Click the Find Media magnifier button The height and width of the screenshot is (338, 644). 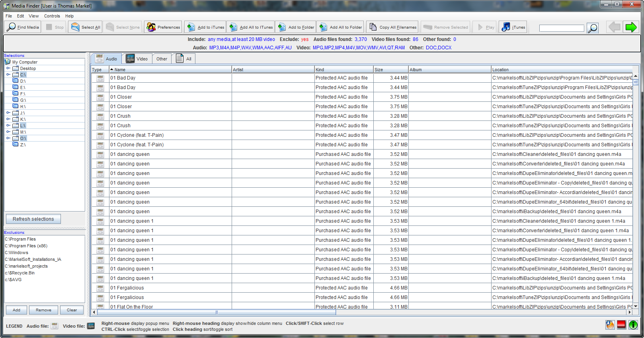[x=23, y=27]
